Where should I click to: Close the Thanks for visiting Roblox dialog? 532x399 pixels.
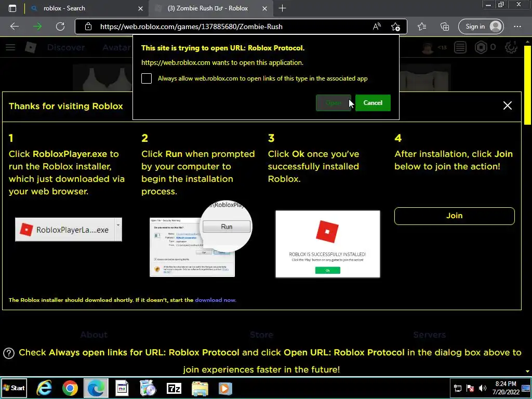[x=507, y=105]
